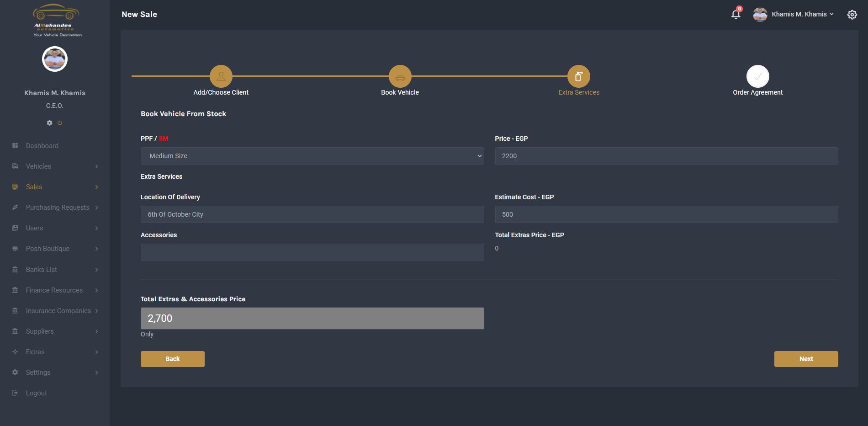Viewport: 868px width, 426px height.
Task: Open the PPF size dropdown showing Medium Size
Action: point(312,156)
